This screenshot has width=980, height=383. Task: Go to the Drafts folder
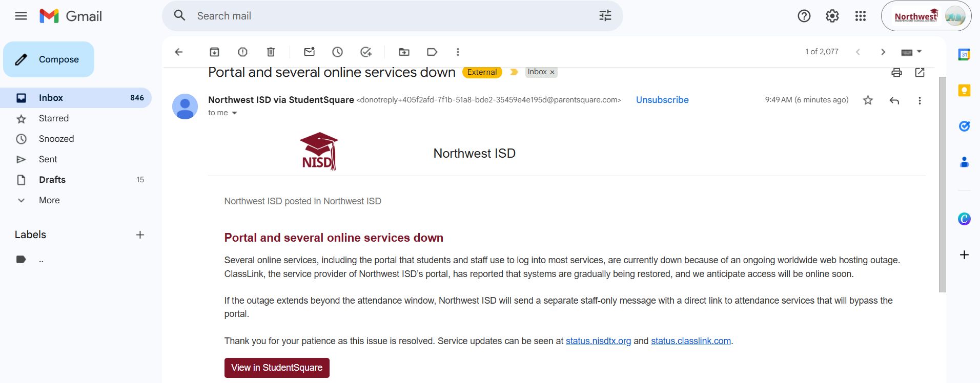click(x=52, y=180)
